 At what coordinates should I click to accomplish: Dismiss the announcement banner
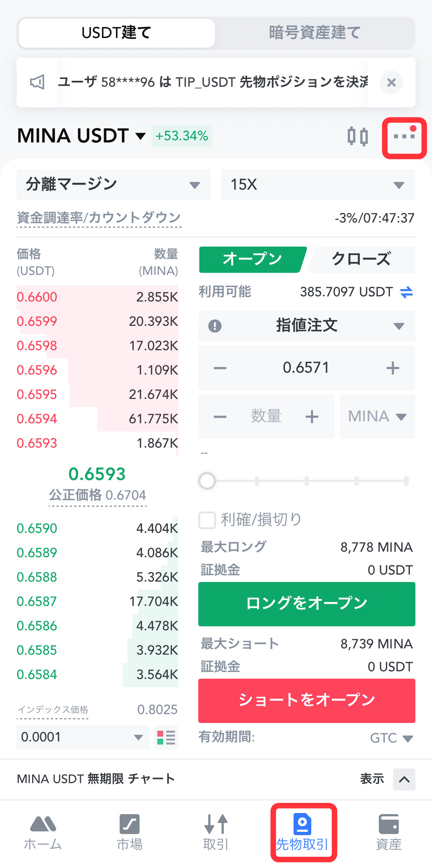click(391, 82)
